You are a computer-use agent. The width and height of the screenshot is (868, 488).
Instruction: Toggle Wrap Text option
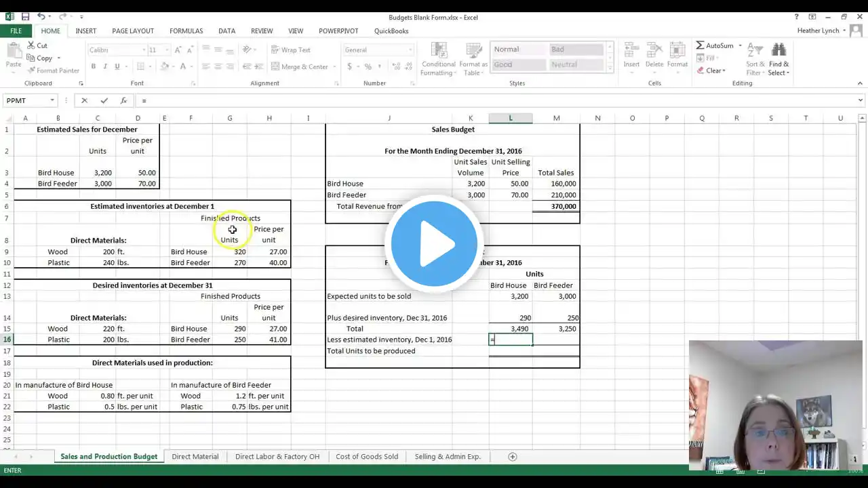point(291,49)
